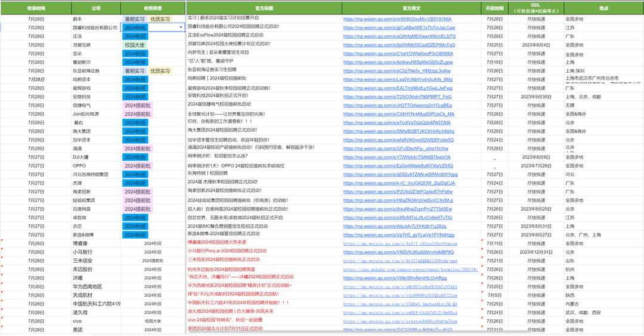Click title 星辉游戏2024届秋季校园招聘正式启动啦!

point(229,88)
